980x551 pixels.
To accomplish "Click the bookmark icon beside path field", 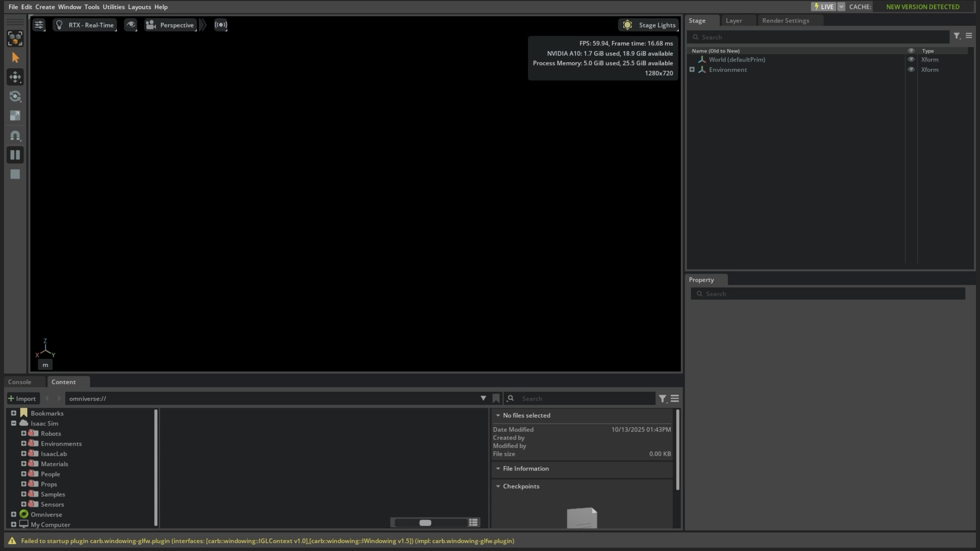I will (496, 399).
